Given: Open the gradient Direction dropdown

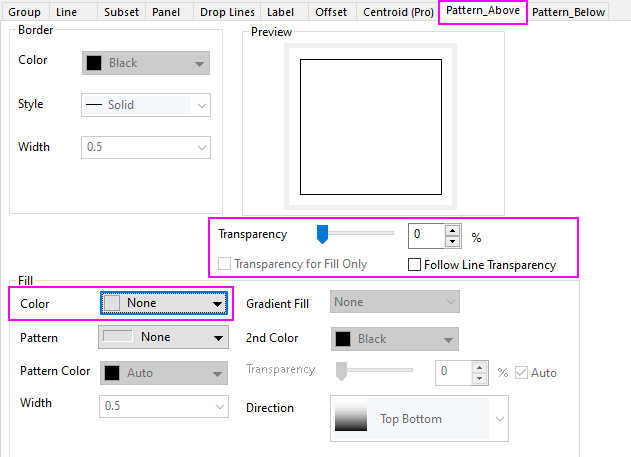Looking at the screenshot, I should [499, 418].
